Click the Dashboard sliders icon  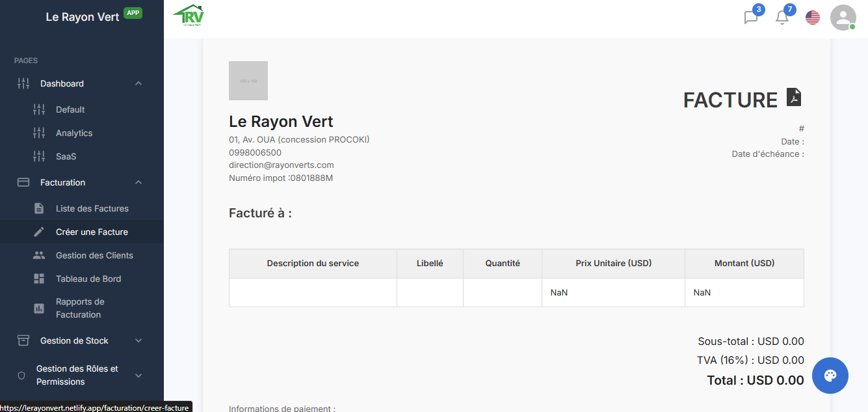coord(23,83)
